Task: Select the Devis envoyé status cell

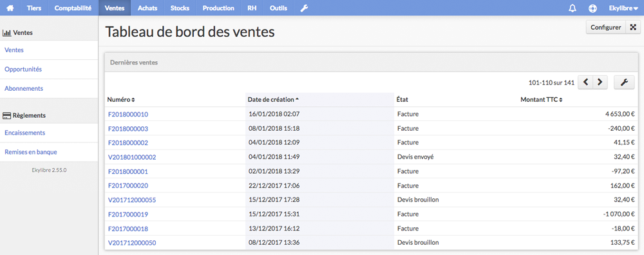Action: [x=415, y=157]
